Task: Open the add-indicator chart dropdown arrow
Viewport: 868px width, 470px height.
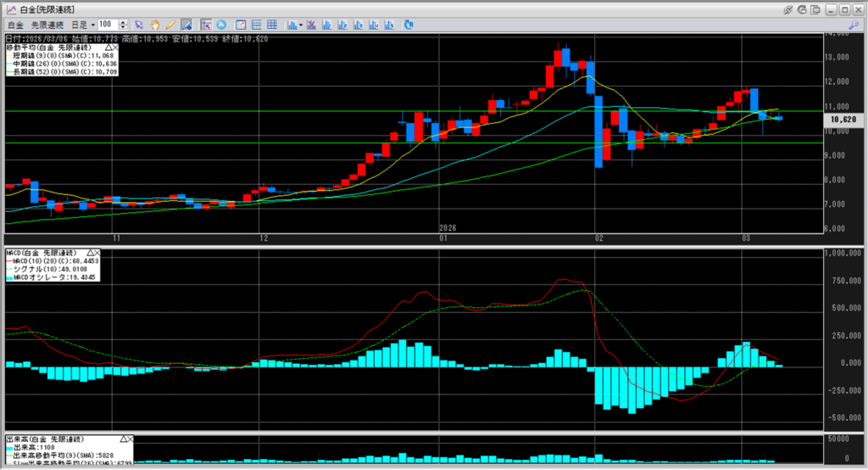Action: tap(299, 25)
